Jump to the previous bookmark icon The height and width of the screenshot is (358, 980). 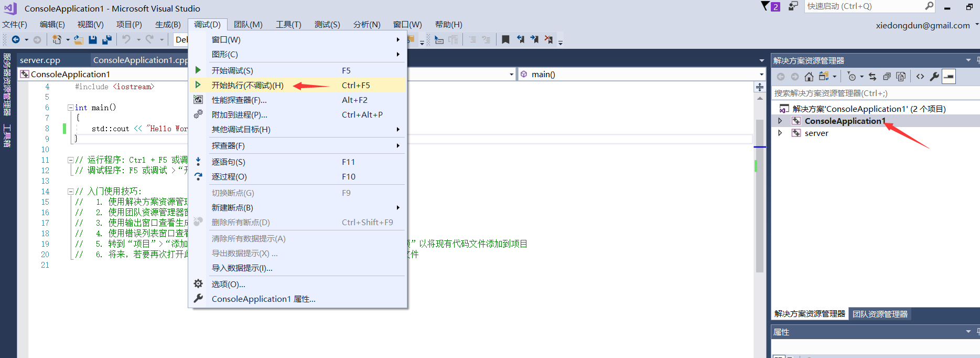pyautogui.click(x=520, y=39)
